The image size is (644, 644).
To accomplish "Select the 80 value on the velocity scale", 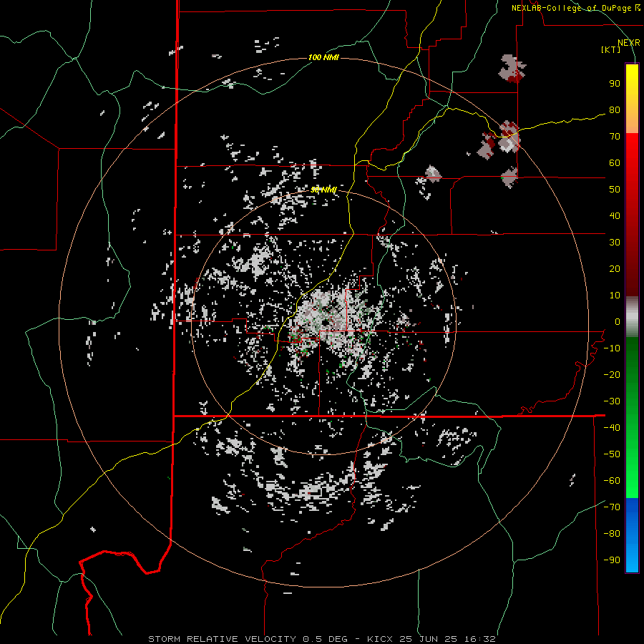I will point(615,109).
